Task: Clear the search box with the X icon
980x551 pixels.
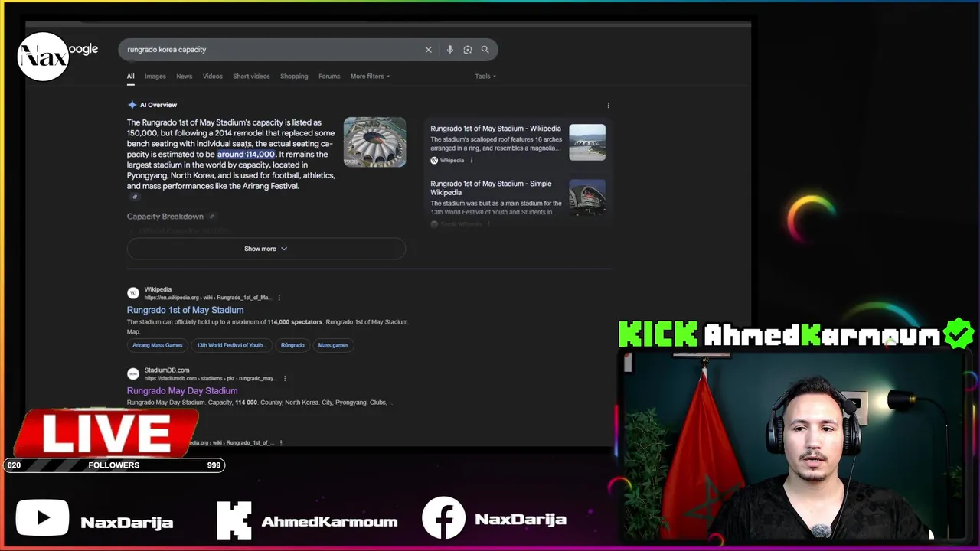Action: click(x=428, y=50)
